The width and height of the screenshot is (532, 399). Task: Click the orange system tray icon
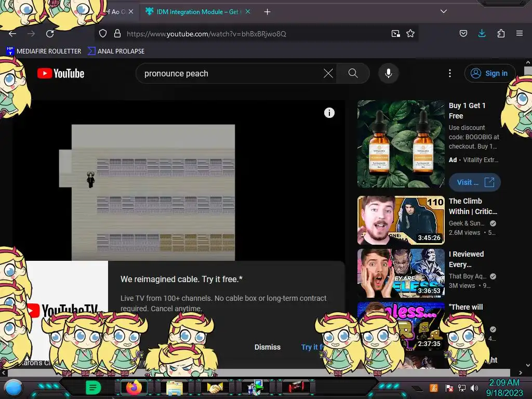click(433, 388)
